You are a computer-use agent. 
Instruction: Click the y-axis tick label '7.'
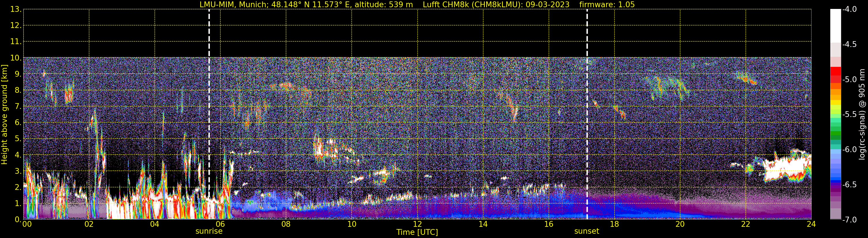coord(18,107)
